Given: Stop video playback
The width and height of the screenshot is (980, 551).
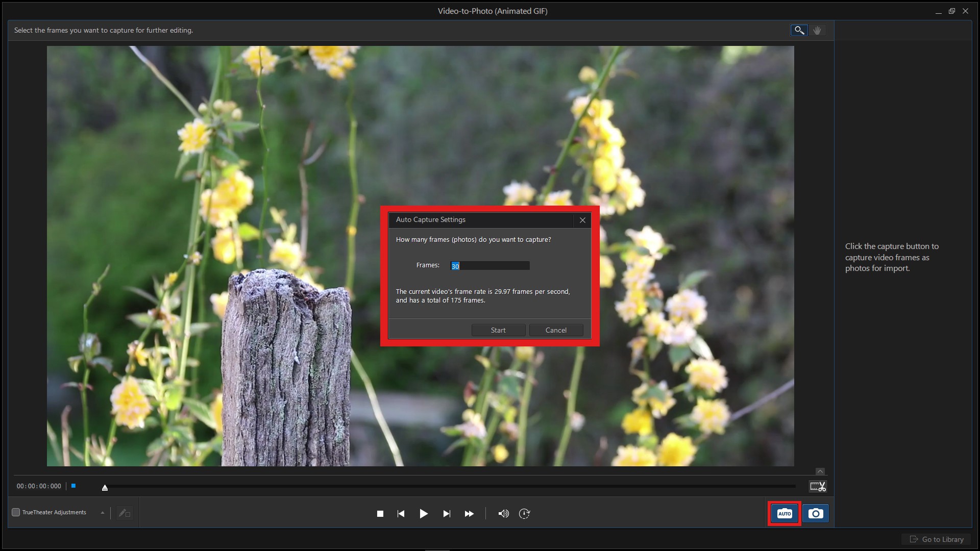Looking at the screenshot, I should coord(380,514).
